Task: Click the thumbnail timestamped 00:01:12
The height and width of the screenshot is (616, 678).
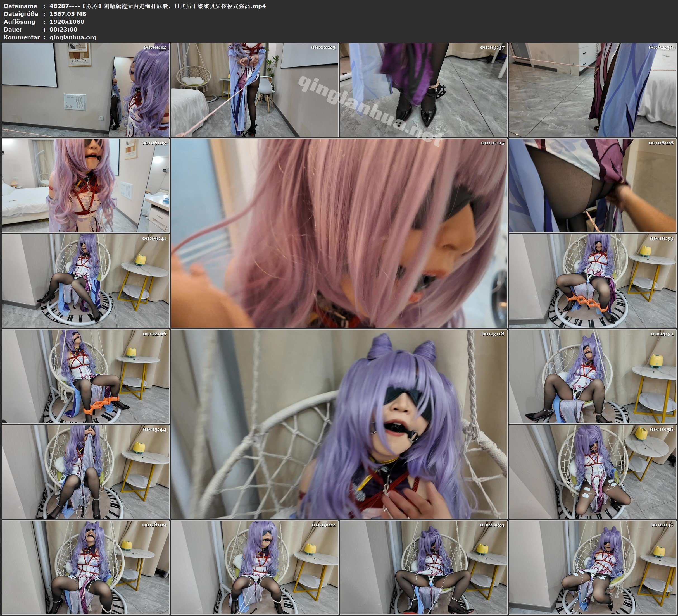Action: pos(85,90)
